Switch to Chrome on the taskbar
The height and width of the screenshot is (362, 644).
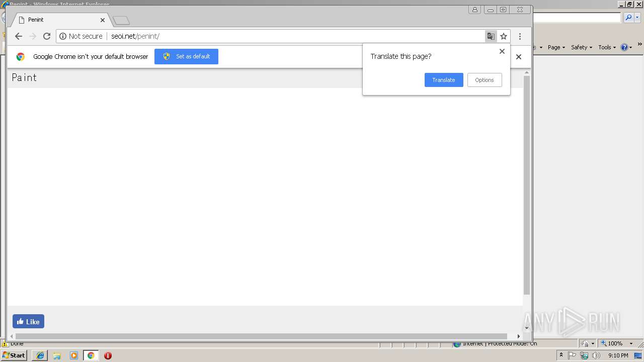pos(91,355)
